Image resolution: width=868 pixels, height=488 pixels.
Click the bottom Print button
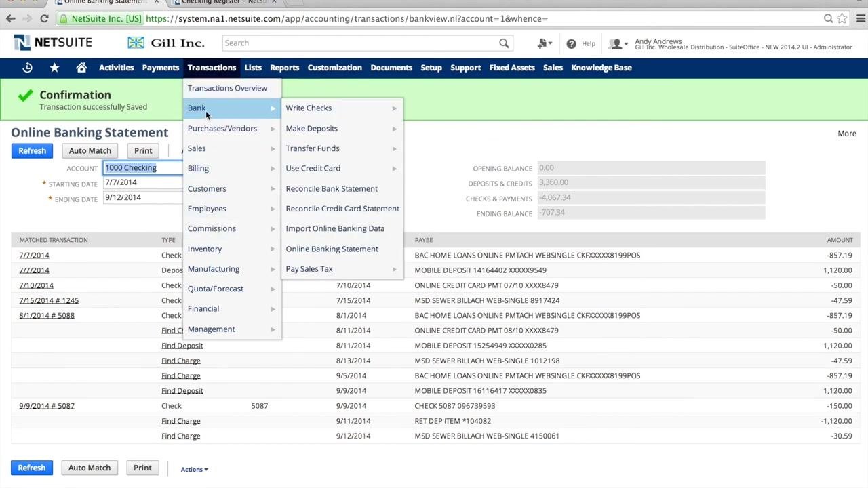click(142, 468)
